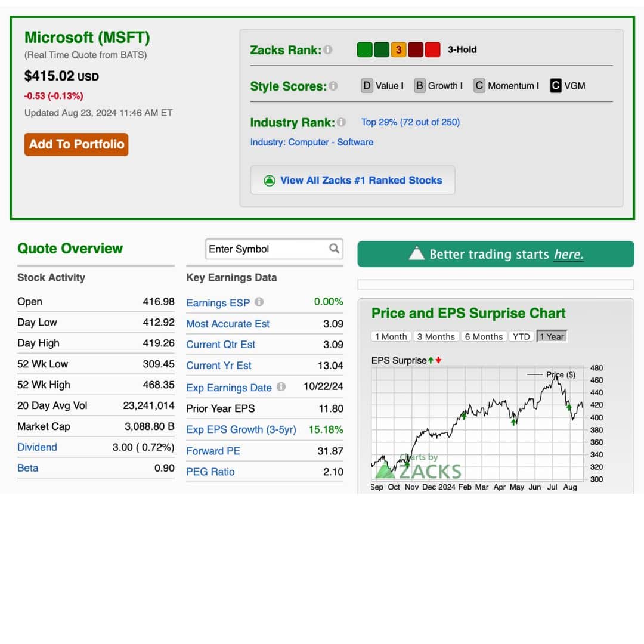Click the 3-Hold rank label
The image size is (644, 644).
coord(462,49)
